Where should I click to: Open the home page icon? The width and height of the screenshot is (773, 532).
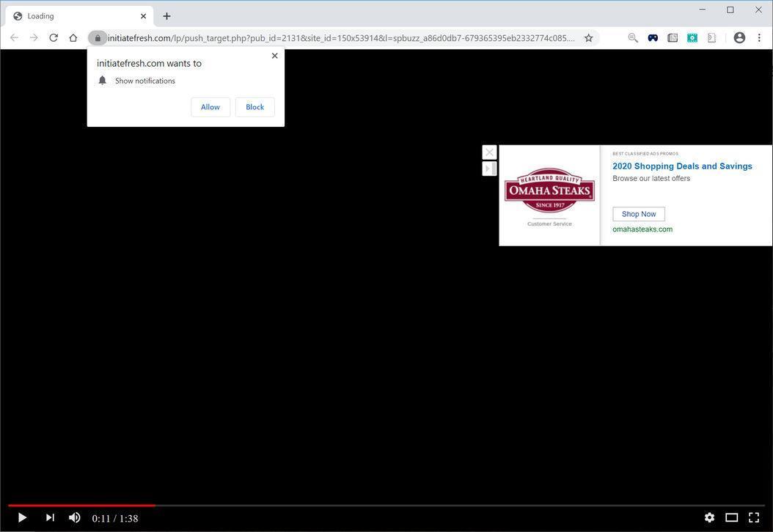pos(73,38)
